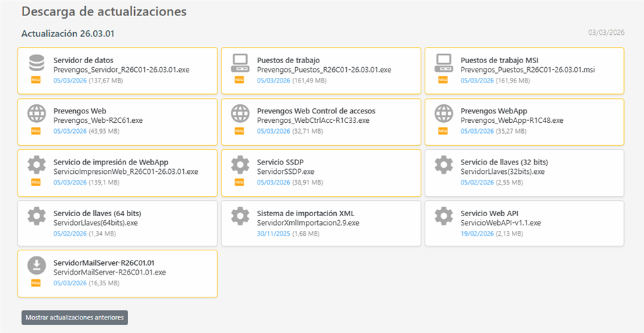Click the globe icon for Web Control de accesos

[x=239, y=113]
